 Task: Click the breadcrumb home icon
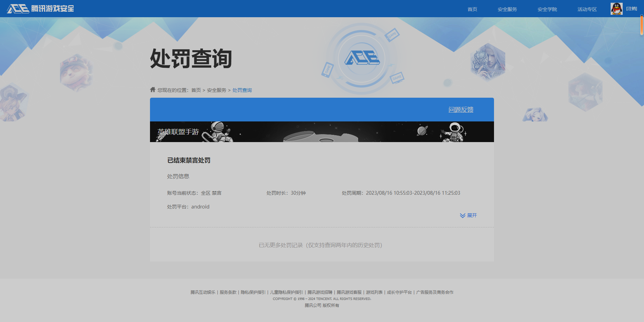153,89
